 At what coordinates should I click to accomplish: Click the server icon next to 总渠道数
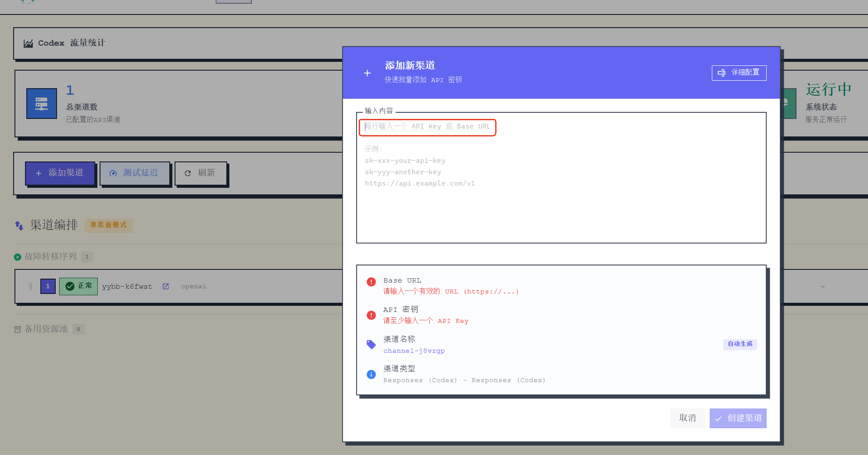click(42, 104)
